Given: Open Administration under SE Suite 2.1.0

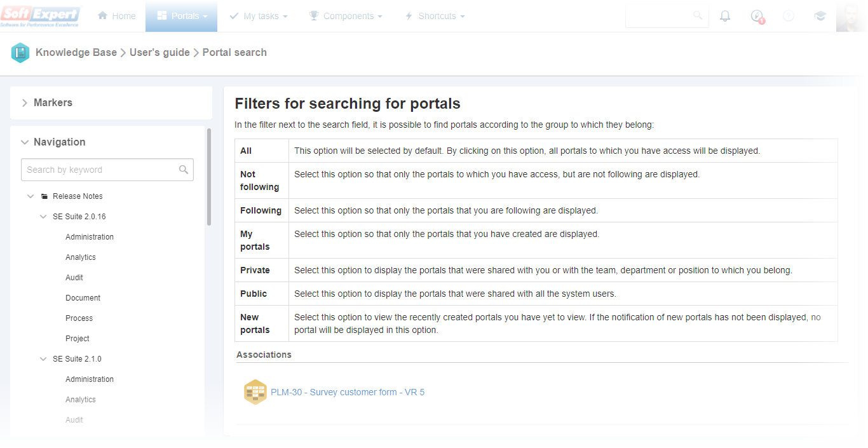Looking at the screenshot, I should pos(90,379).
